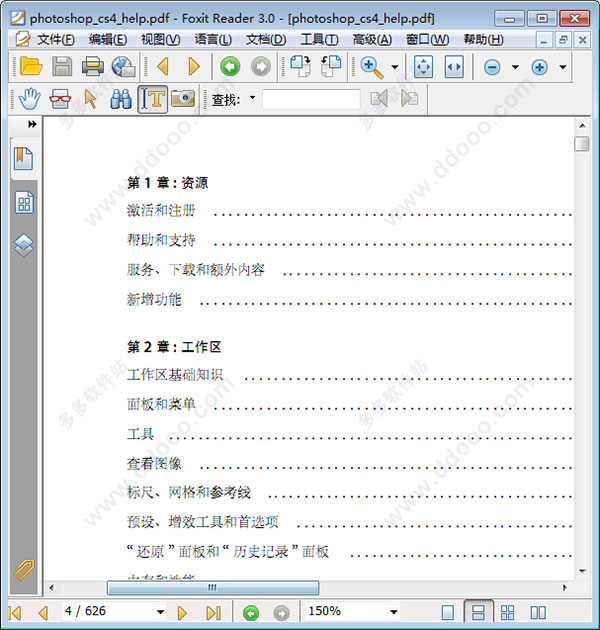Go to next page in status bar
Viewport: 600px width, 630px height.
coord(182,613)
